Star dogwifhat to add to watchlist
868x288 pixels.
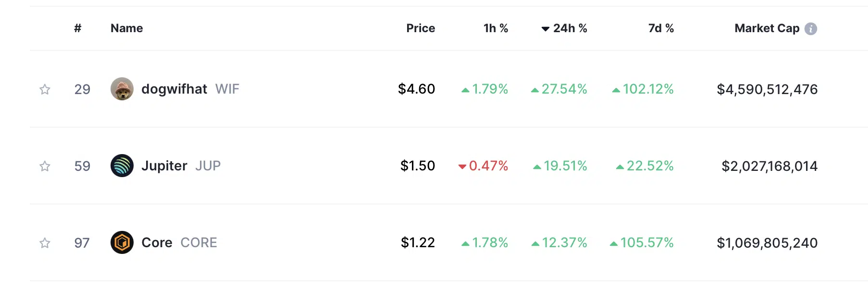(45, 89)
